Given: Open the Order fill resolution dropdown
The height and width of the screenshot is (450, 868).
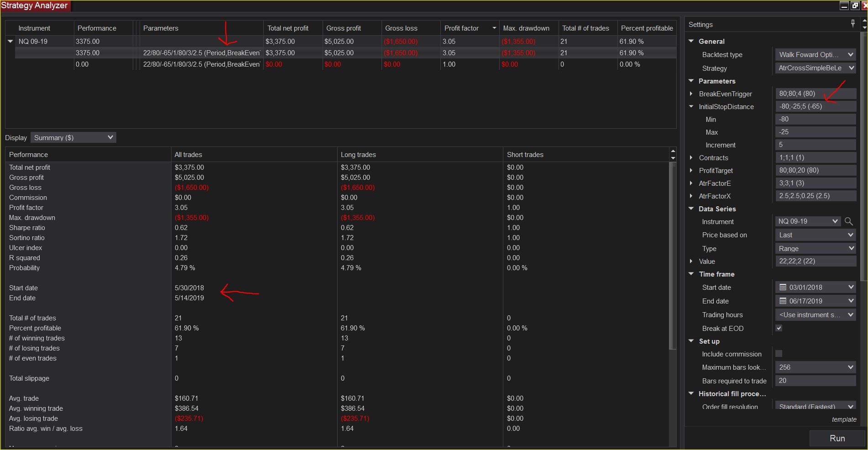Looking at the screenshot, I should click(816, 406).
